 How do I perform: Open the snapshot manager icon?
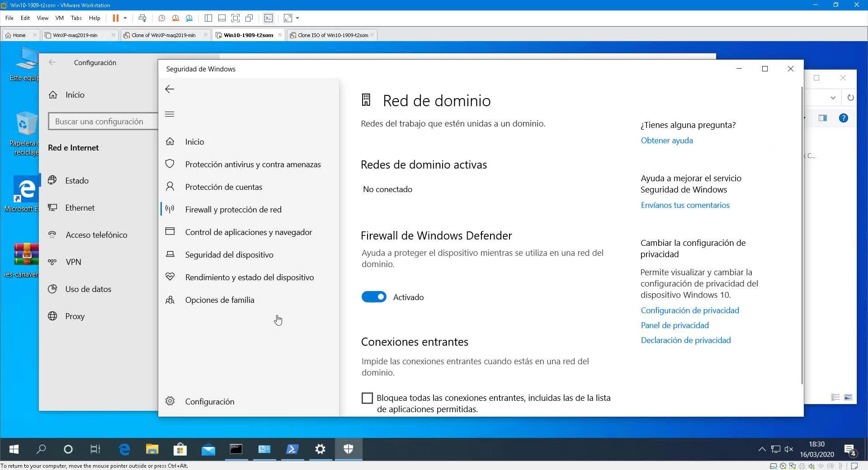tap(189, 18)
